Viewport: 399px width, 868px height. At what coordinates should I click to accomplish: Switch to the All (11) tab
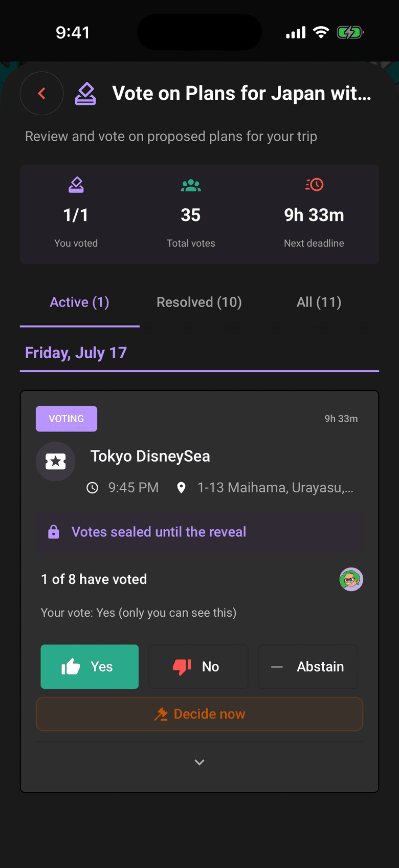tap(319, 302)
